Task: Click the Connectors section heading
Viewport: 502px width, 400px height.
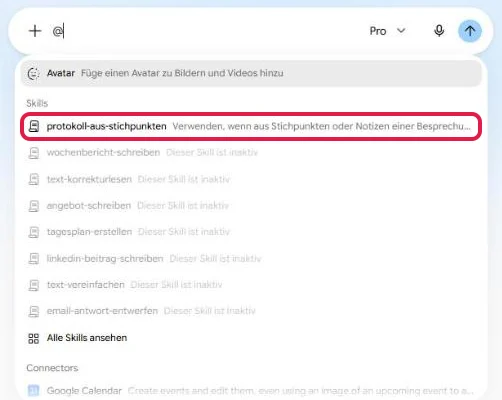Action: click(52, 368)
